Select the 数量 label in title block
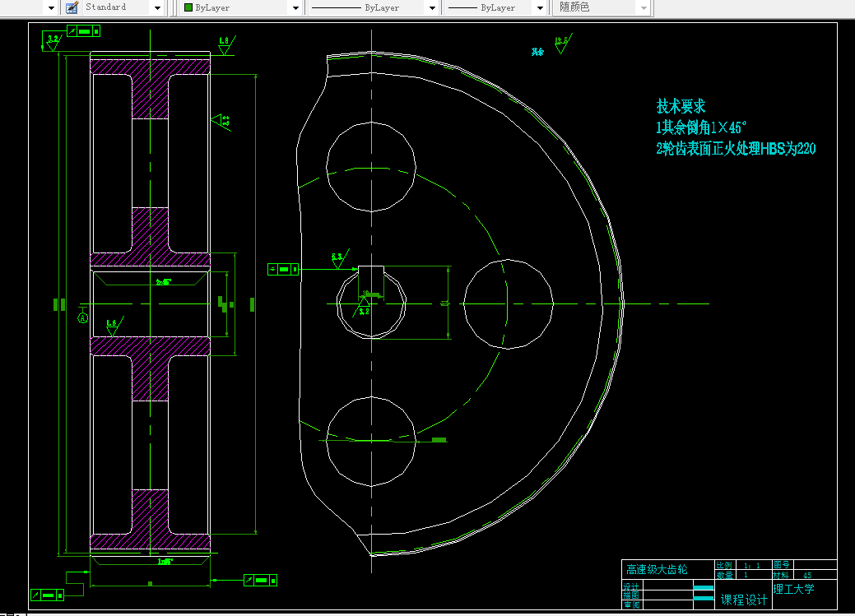Viewport: 855px width, 616px height. (724, 575)
